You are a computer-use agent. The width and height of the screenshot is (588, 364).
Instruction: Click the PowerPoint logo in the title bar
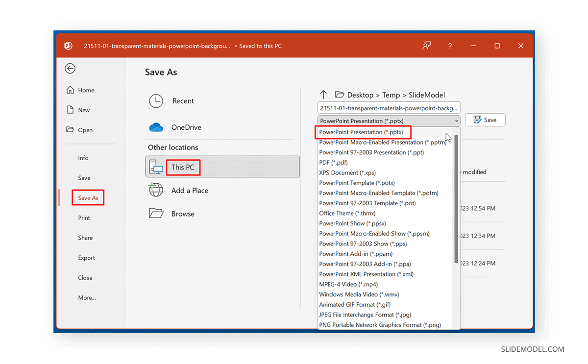coord(68,46)
